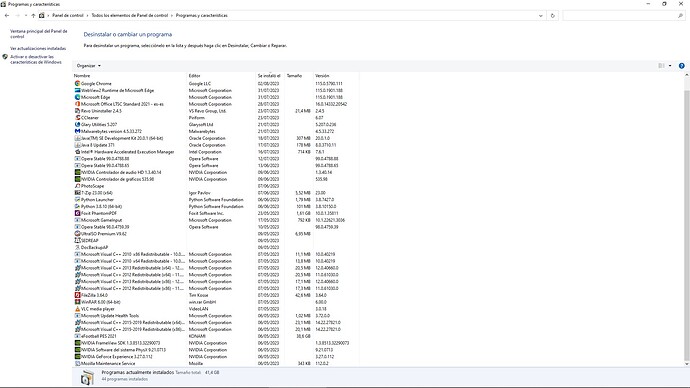The image size is (690, 388).
Task: Select Microsoft Update Health Tools entry
Action: tap(216, 316)
